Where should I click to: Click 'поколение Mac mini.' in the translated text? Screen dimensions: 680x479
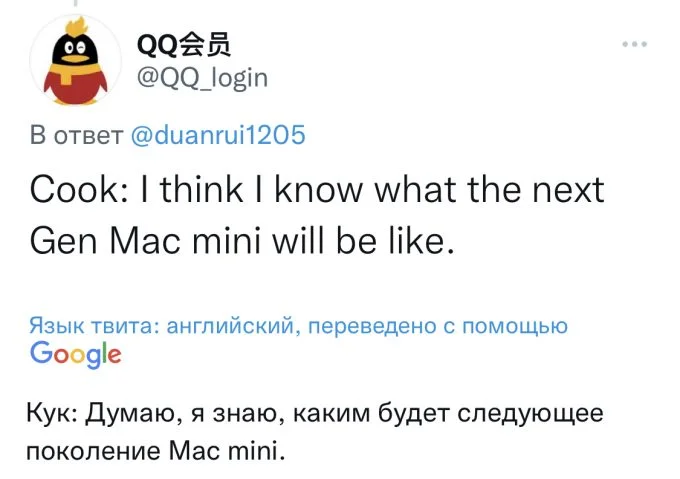[156, 451]
